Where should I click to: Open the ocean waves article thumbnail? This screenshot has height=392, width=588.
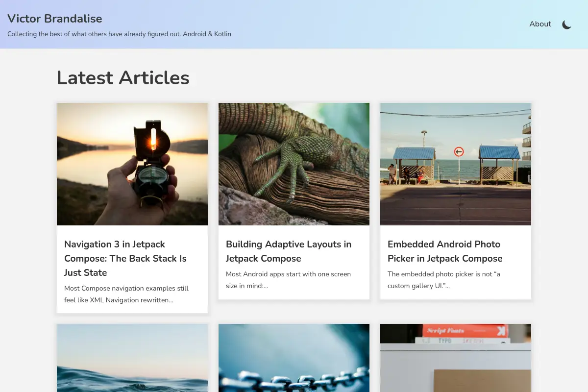132,358
